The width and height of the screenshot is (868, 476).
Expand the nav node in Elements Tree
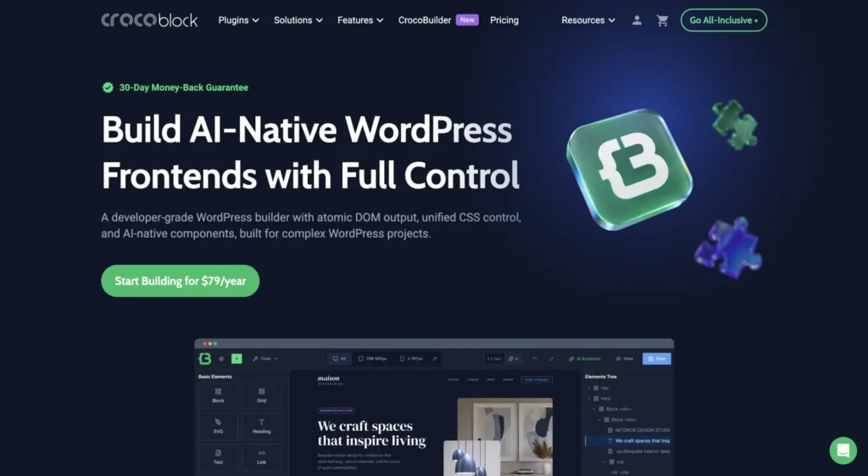[x=588, y=388]
